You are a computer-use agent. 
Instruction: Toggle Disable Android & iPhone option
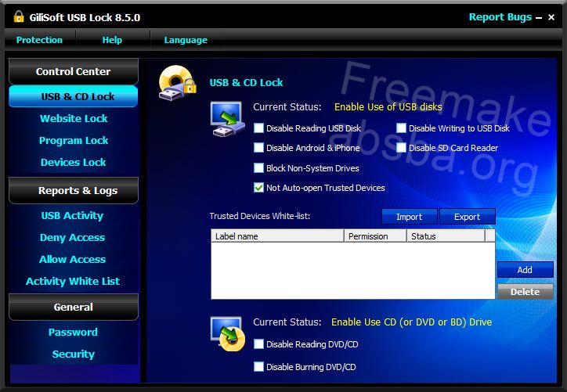pos(258,147)
